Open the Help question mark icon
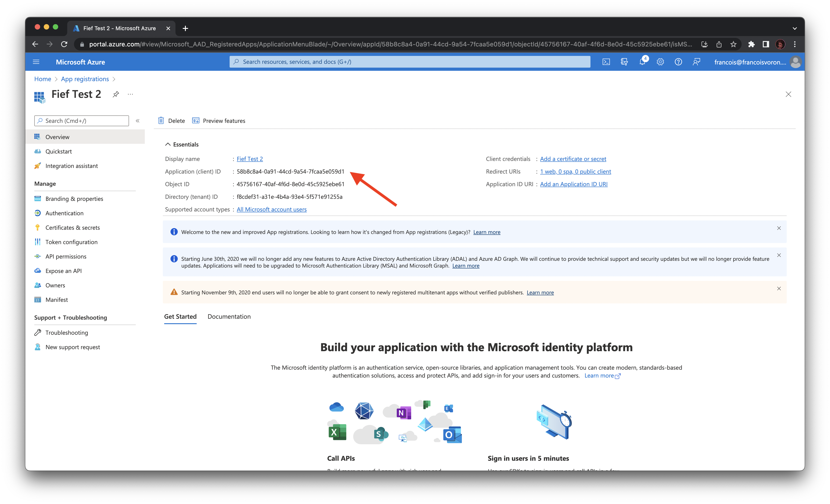Screen dimensions: 830x504 [678, 62]
